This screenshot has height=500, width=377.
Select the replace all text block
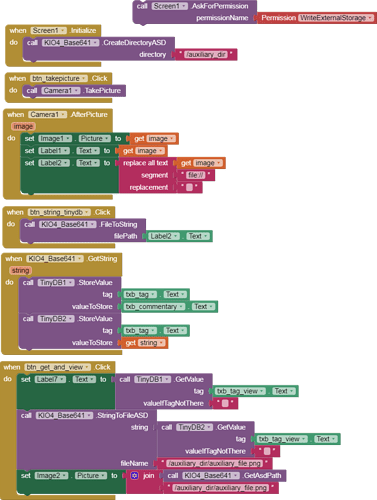[146, 163]
